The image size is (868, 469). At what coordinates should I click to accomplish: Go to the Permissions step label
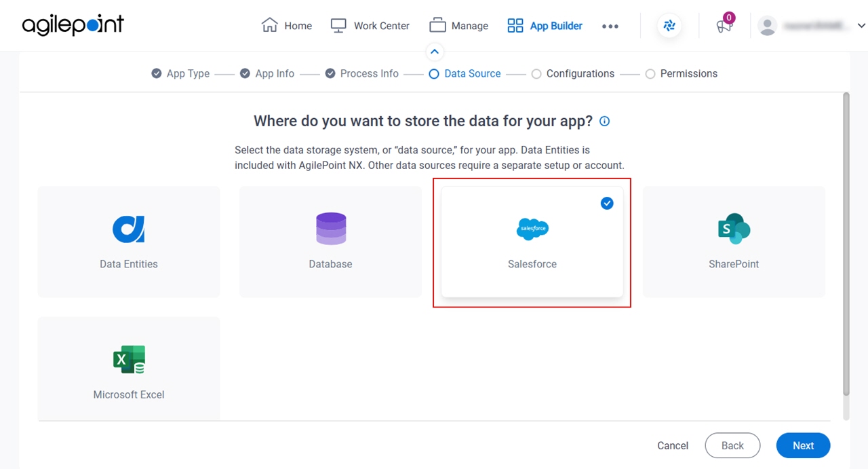click(689, 73)
